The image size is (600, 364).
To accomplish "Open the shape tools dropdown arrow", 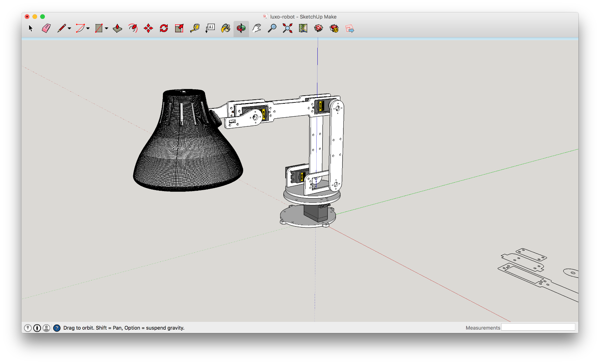I will pyautogui.click(x=106, y=29).
